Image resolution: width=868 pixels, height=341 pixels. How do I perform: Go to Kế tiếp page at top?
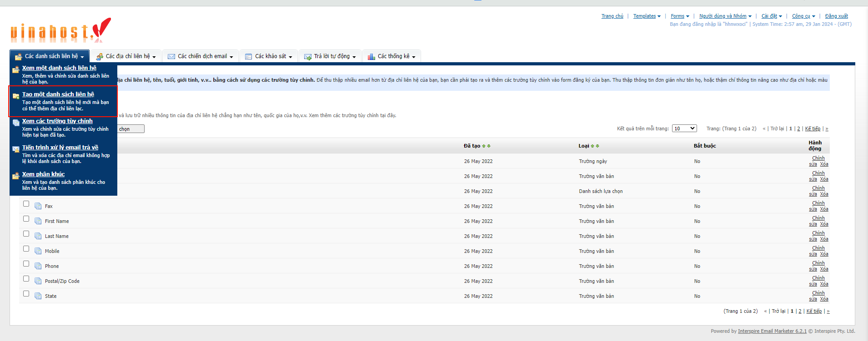pos(813,128)
